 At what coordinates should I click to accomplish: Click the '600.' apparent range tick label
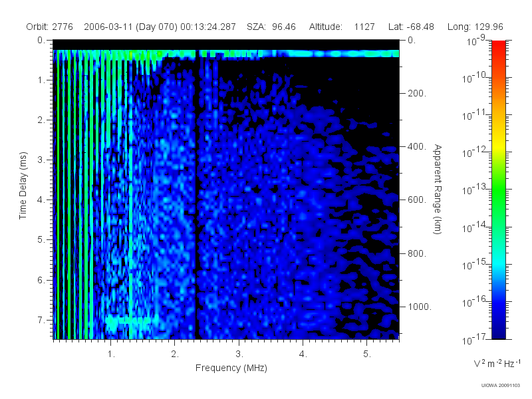point(417,200)
